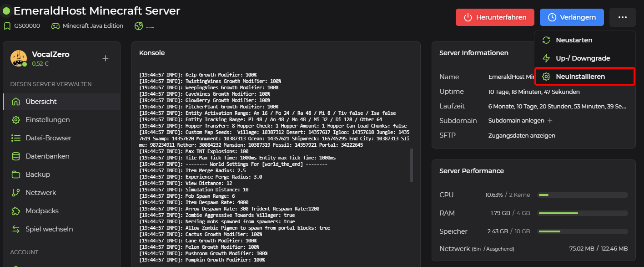The height and width of the screenshot is (267, 644).
Task: Toggle the three-dots more options menu
Action: click(x=623, y=17)
